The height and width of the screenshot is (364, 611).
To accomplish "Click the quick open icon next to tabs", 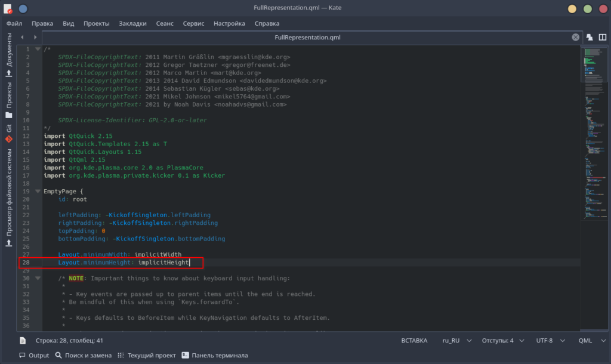I will tap(590, 37).
